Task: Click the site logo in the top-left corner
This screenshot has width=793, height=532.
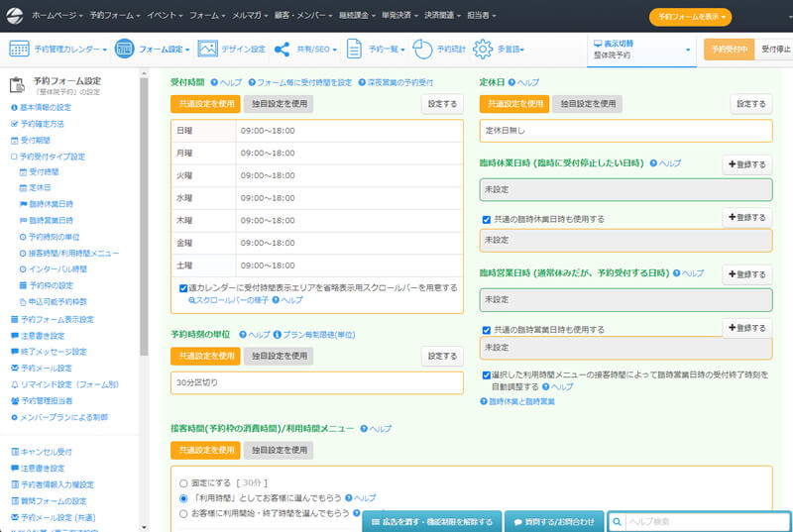Action: click(x=17, y=17)
